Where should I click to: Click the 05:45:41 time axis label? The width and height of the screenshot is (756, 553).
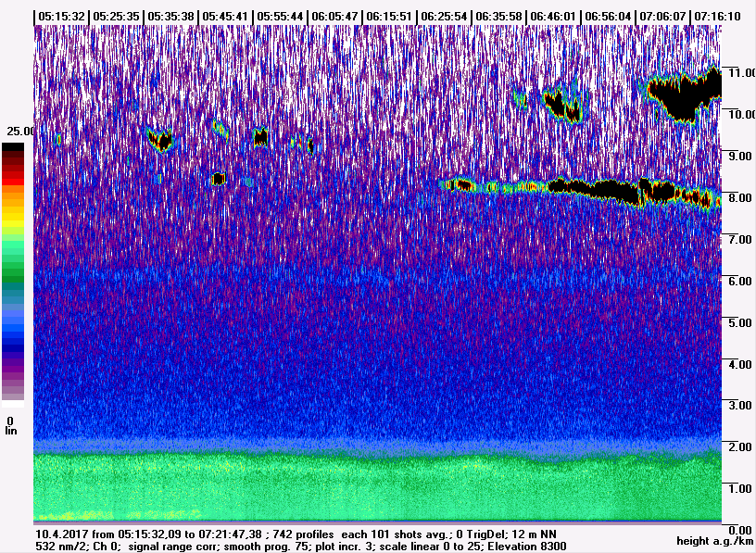tap(226, 17)
